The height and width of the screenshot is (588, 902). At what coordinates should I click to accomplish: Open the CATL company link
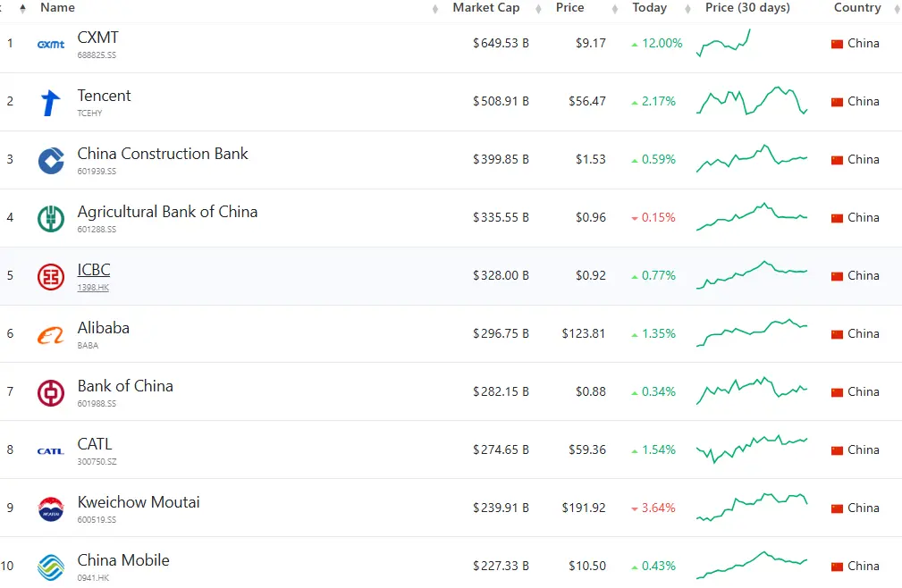pyautogui.click(x=95, y=444)
